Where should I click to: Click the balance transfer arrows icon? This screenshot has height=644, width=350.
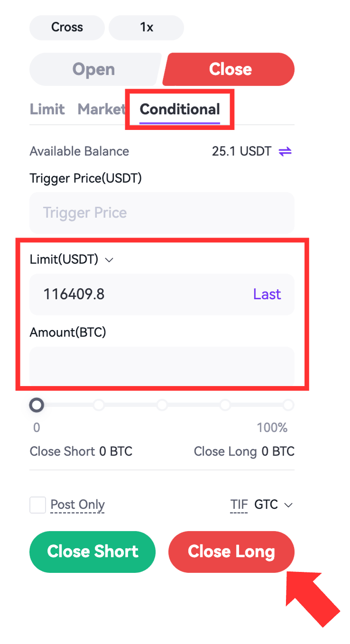[x=285, y=152]
